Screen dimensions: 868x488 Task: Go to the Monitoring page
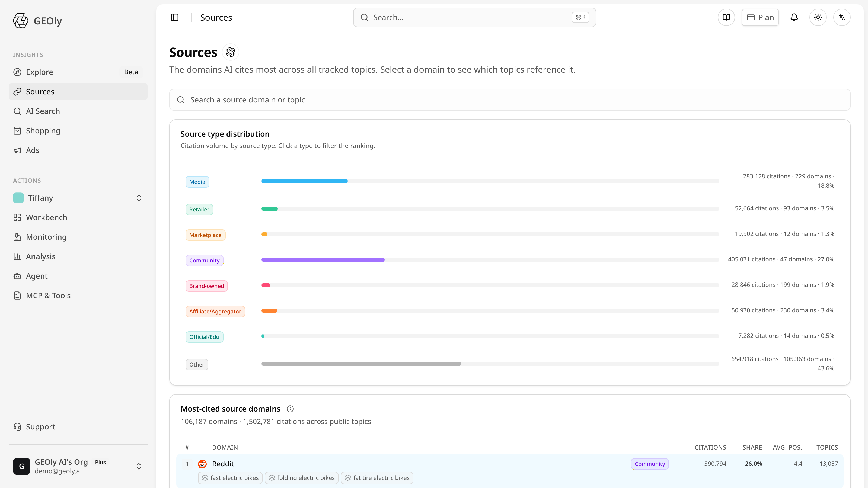click(78, 237)
